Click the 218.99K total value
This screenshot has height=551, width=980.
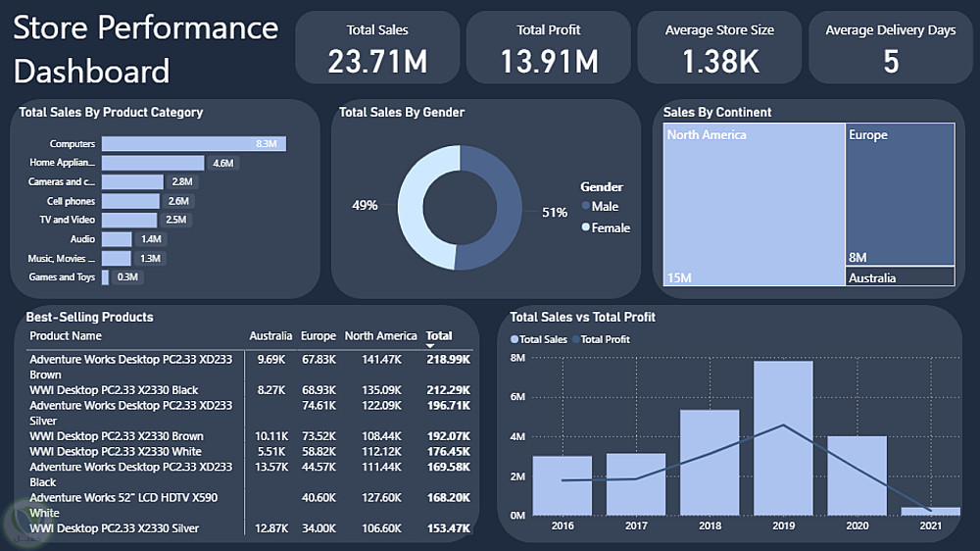point(448,360)
